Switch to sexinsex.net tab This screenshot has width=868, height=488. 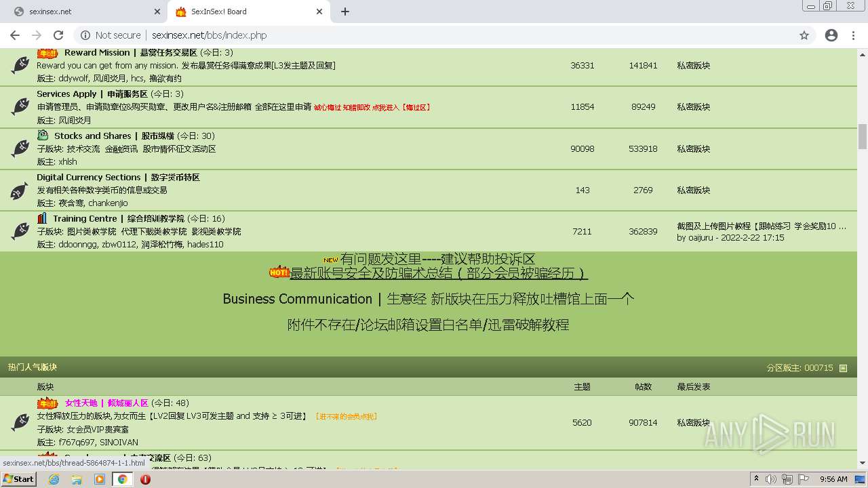point(83,12)
